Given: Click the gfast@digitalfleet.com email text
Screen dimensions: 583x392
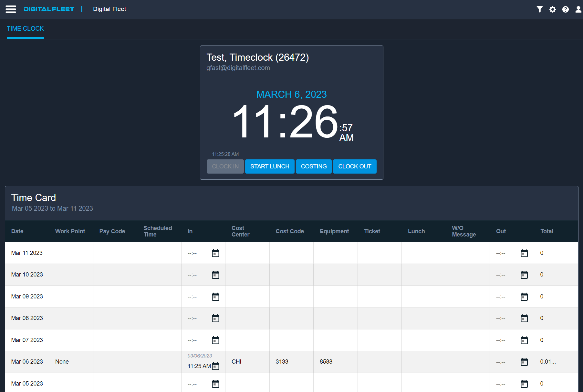Looking at the screenshot, I should 238,68.
